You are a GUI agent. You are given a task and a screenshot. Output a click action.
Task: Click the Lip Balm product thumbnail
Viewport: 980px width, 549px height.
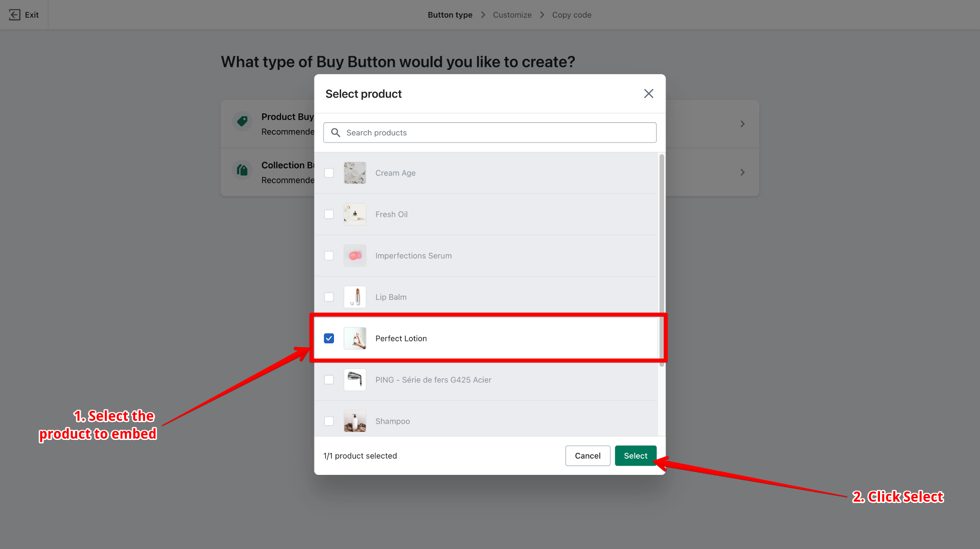click(354, 296)
